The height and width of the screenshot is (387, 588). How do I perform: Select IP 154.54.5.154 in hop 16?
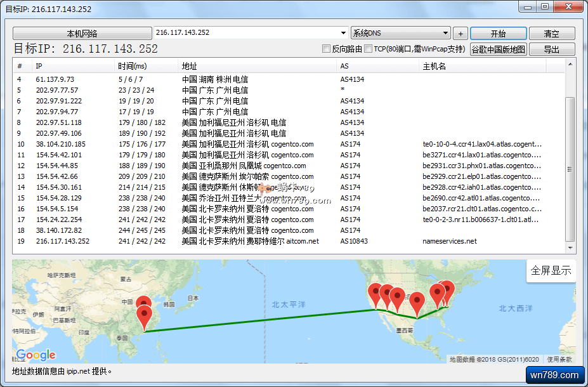click(57, 209)
